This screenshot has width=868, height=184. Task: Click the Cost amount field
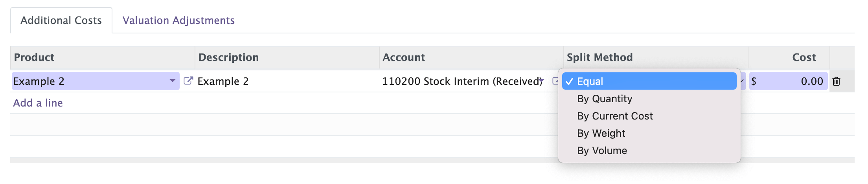pos(790,81)
